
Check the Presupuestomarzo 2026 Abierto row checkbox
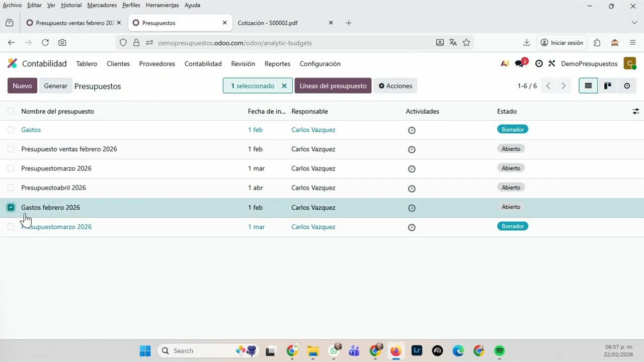click(11, 168)
